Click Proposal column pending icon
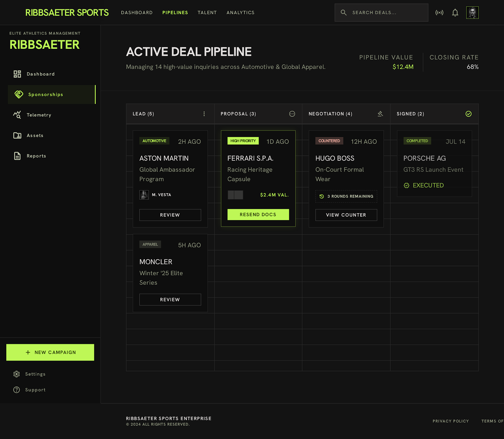 coord(292,114)
